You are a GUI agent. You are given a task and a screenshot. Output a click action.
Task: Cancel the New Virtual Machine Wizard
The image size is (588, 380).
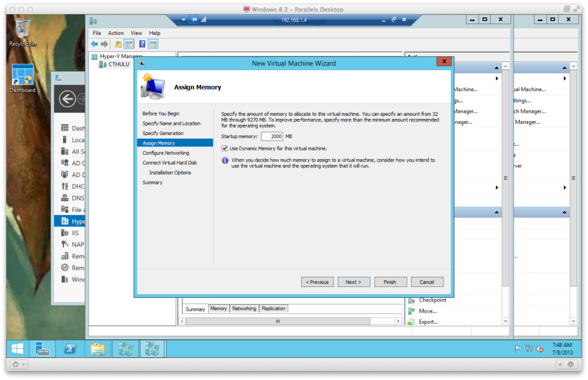(x=427, y=282)
